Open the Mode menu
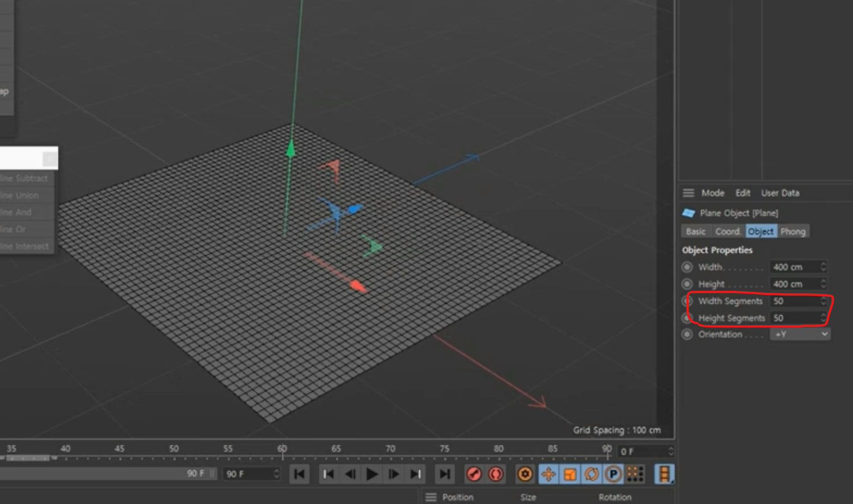853x504 pixels. [x=713, y=193]
